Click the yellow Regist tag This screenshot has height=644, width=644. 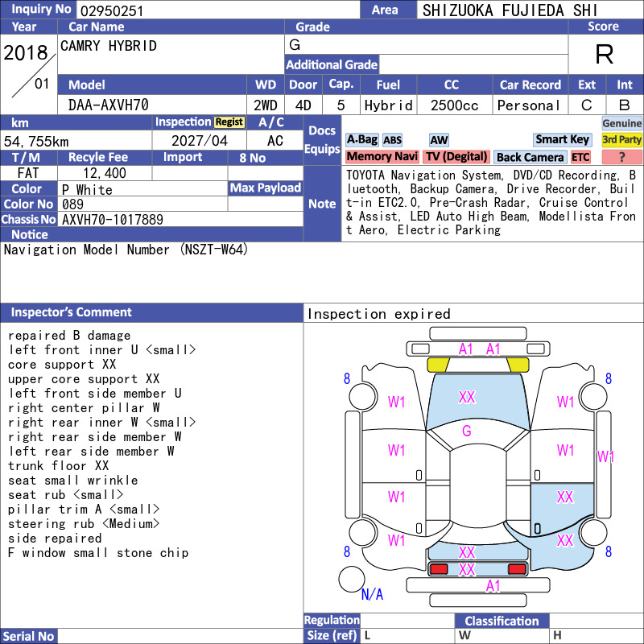click(x=229, y=122)
